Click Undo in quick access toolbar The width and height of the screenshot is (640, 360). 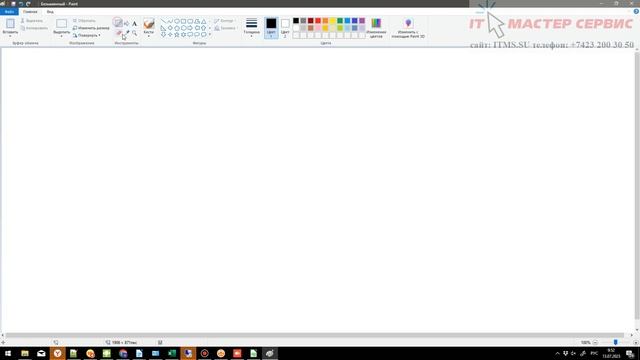tap(21, 4)
